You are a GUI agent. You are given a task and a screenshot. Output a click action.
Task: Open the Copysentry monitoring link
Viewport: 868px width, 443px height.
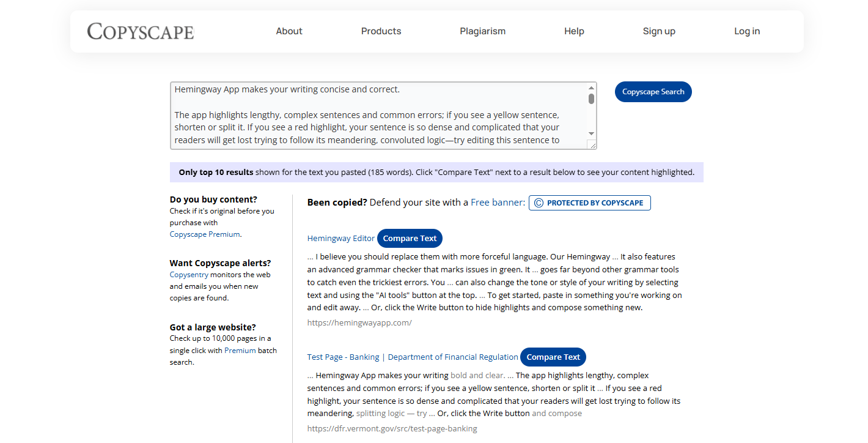(188, 274)
